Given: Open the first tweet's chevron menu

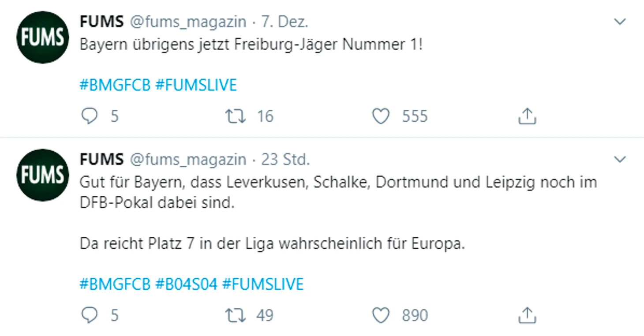Looking at the screenshot, I should (620, 22).
